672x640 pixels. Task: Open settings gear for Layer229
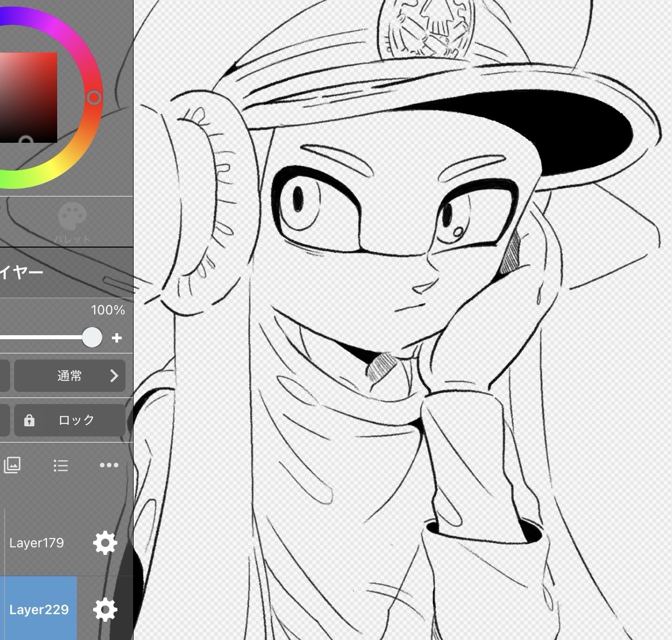click(105, 609)
